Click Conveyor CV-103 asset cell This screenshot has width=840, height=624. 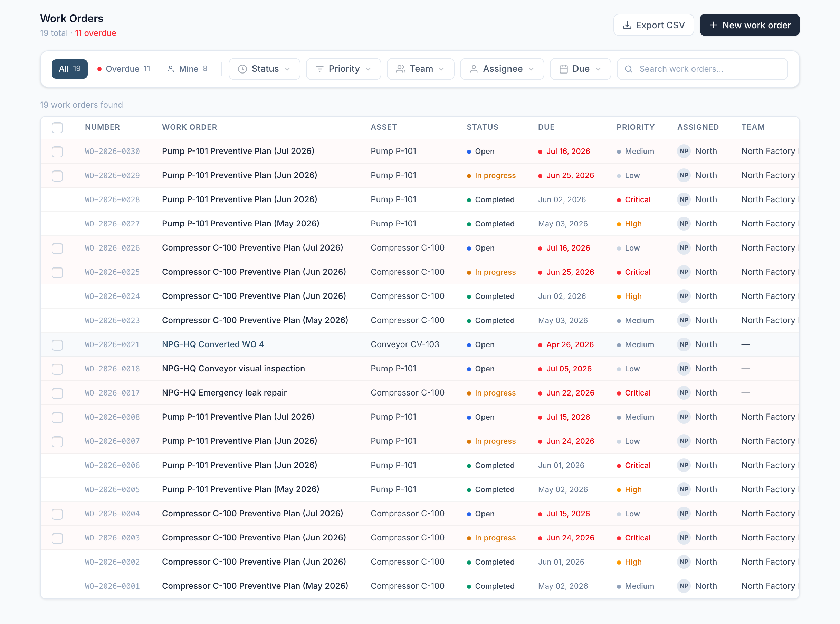pyautogui.click(x=404, y=344)
